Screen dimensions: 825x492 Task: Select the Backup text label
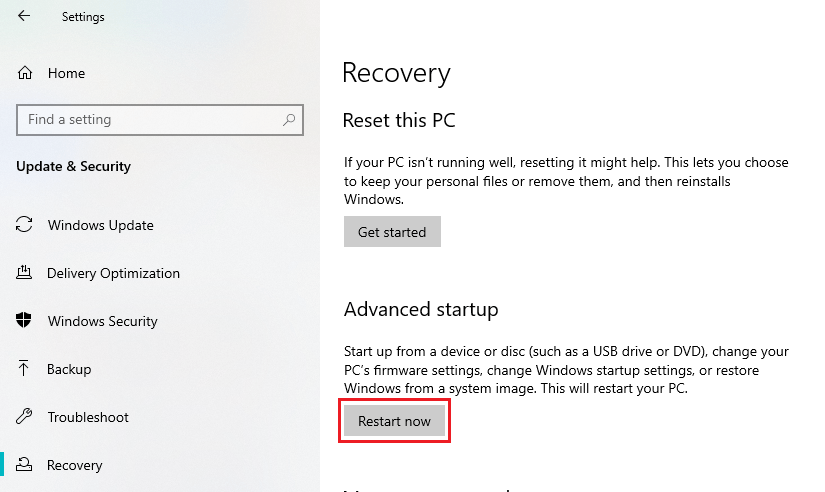tap(69, 369)
